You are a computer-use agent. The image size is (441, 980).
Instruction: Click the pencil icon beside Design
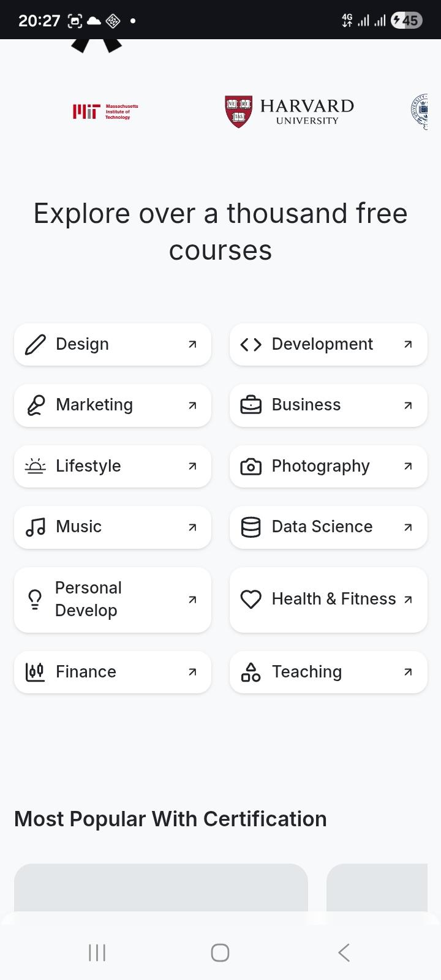(36, 344)
